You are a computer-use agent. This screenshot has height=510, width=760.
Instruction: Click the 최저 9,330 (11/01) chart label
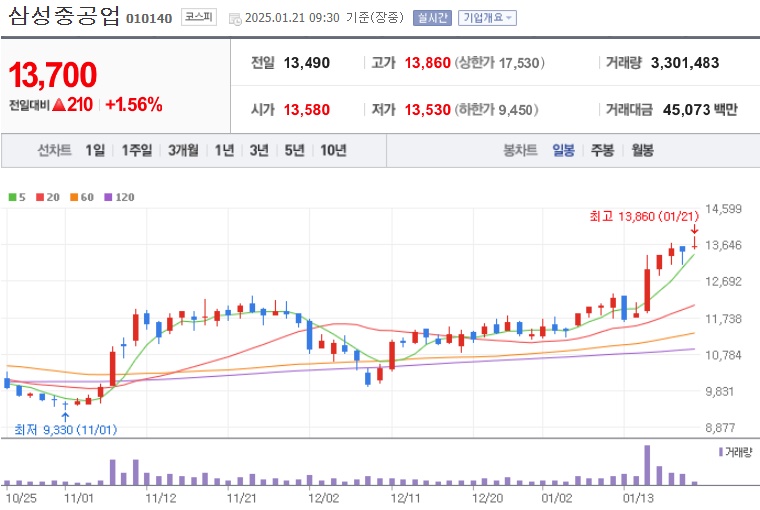(65, 430)
